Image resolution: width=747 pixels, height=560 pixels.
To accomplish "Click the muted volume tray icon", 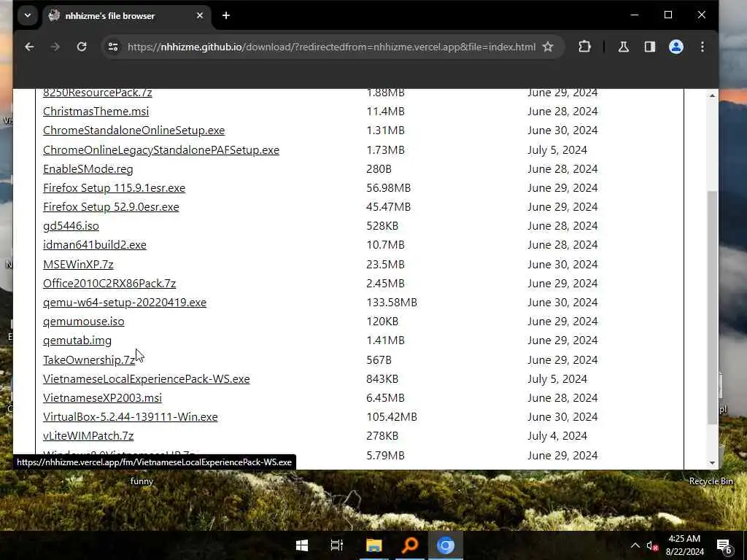I will [651, 545].
